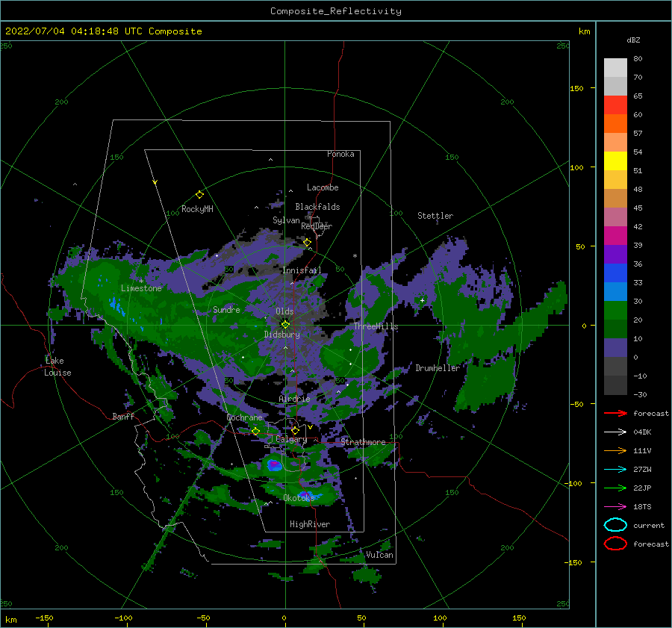The image size is (672, 628).
Task: Click the Drumheller city label
Action: (x=438, y=368)
